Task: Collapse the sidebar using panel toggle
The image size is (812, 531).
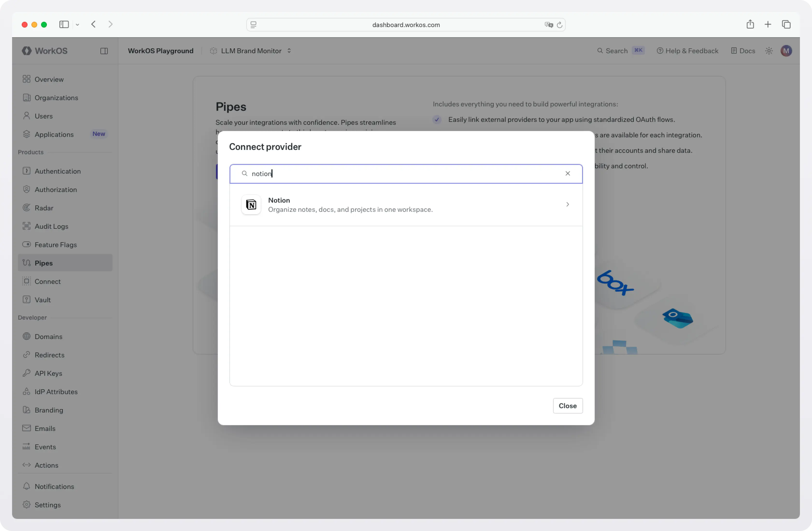Action: 104,51
